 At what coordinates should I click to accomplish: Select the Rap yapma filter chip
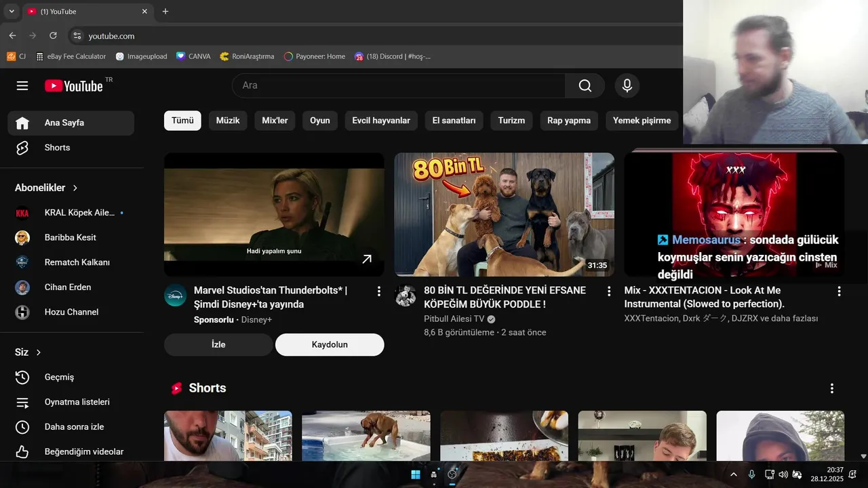pyautogui.click(x=569, y=121)
